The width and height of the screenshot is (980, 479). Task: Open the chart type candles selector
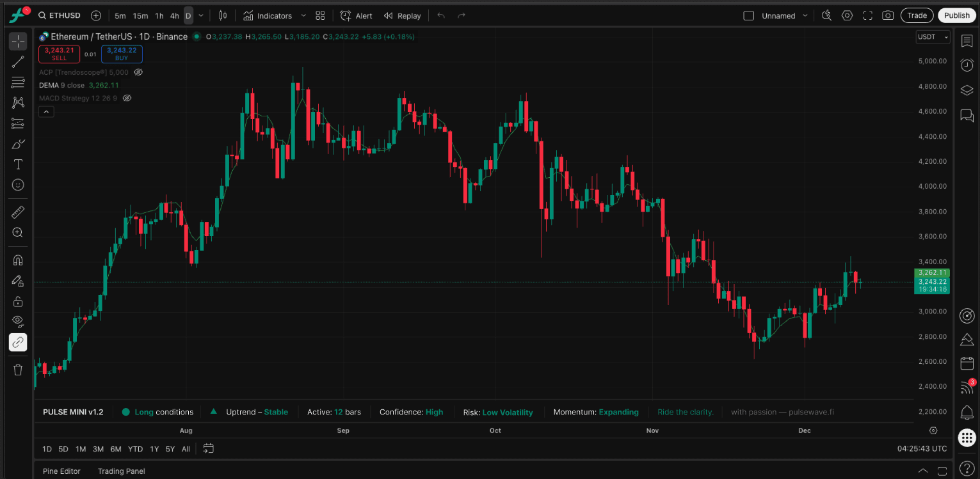[223, 15]
